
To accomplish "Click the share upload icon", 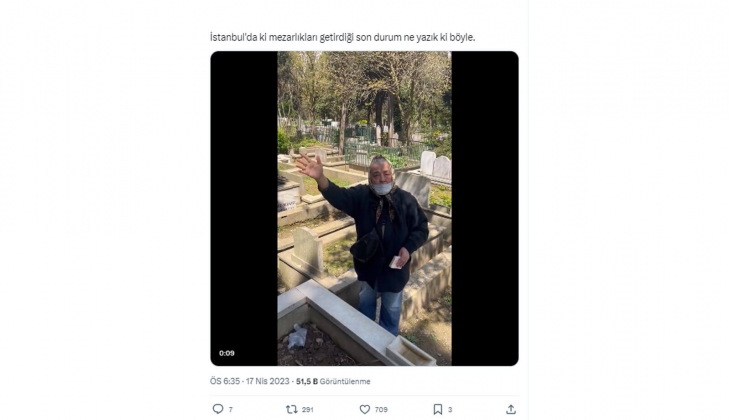I will pos(511,409).
